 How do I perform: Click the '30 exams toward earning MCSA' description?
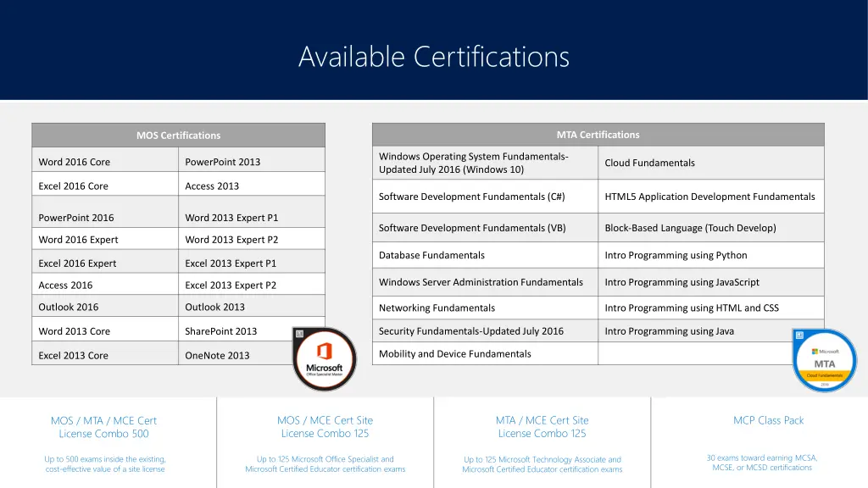762,463
